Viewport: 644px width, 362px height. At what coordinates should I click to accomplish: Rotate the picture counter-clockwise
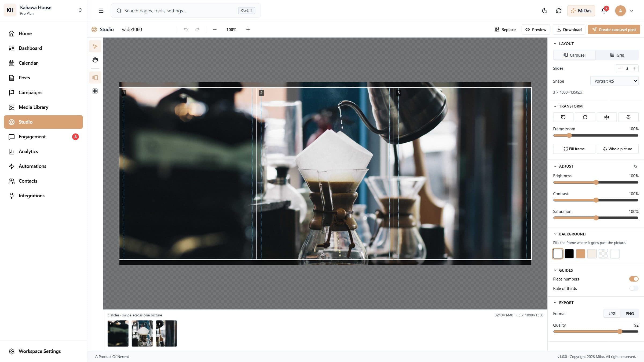(x=563, y=117)
